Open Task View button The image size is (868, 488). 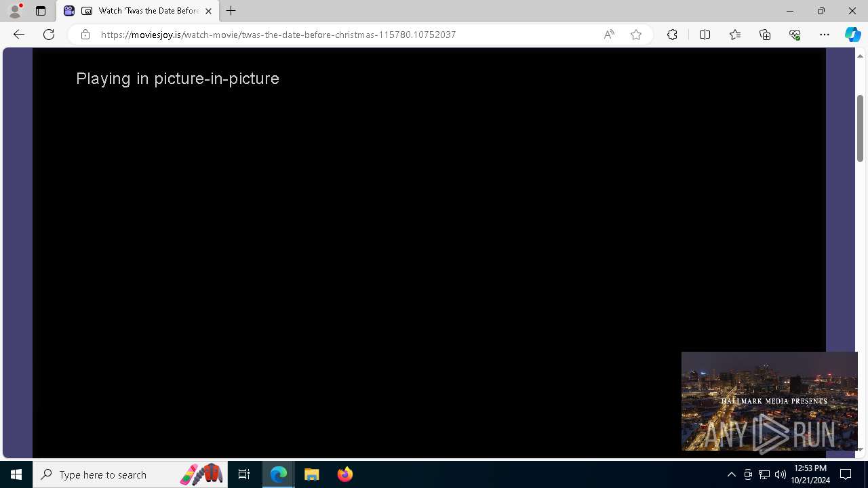click(244, 474)
